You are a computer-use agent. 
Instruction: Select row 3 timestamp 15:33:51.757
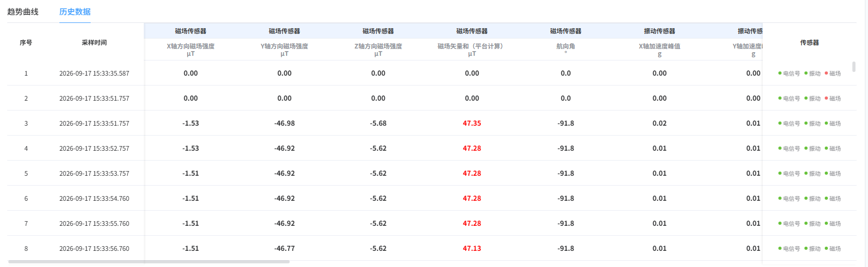[94, 124]
